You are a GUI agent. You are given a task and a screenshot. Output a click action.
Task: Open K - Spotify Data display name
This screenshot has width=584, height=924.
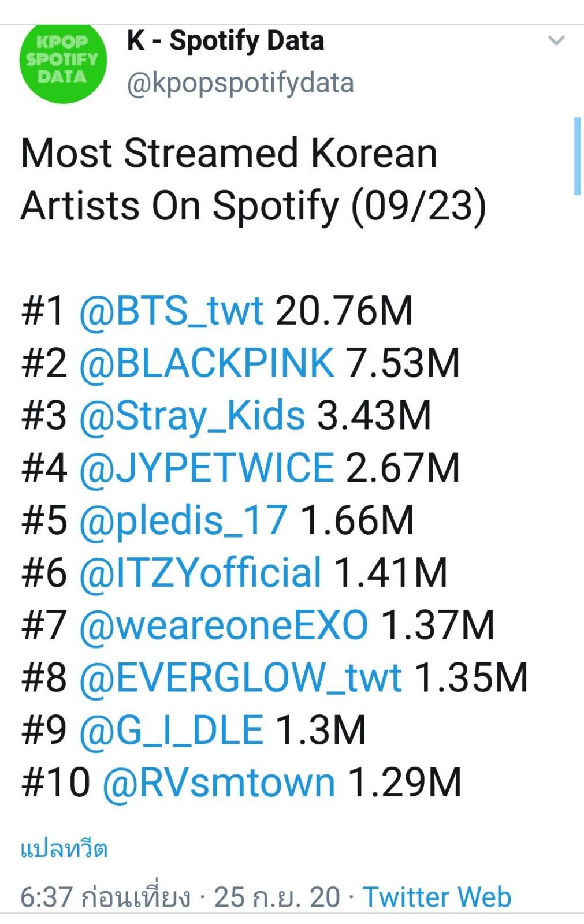point(226,41)
